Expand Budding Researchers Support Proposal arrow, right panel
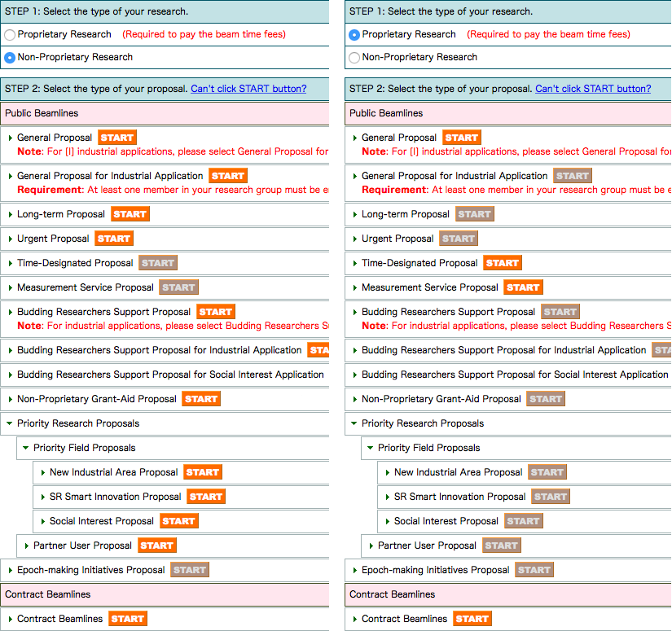 click(355, 312)
